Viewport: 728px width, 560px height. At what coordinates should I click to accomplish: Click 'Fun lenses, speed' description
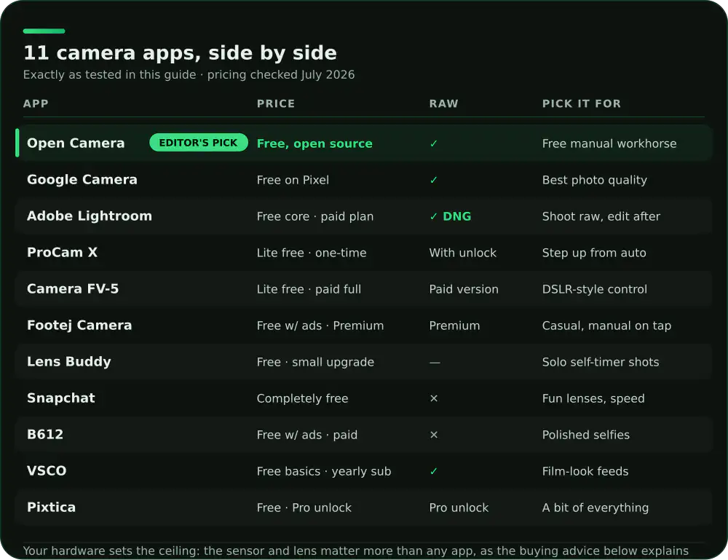pyautogui.click(x=593, y=398)
